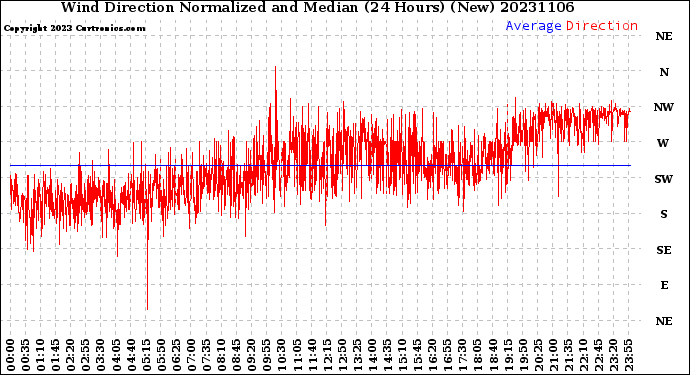Click the 04:40 time axis label
The width and height of the screenshot is (690, 375).
(x=131, y=355)
